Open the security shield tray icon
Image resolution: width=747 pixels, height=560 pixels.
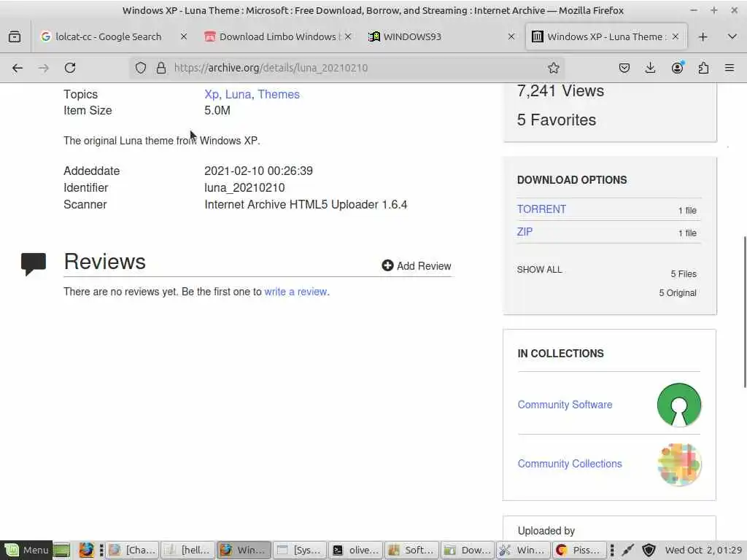pyautogui.click(x=649, y=551)
